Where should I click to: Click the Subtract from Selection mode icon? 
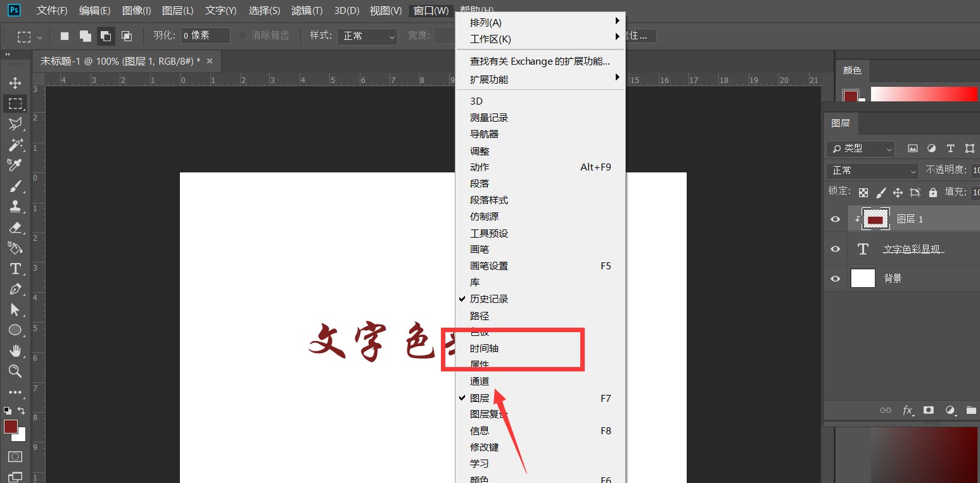(x=105, y=36)
